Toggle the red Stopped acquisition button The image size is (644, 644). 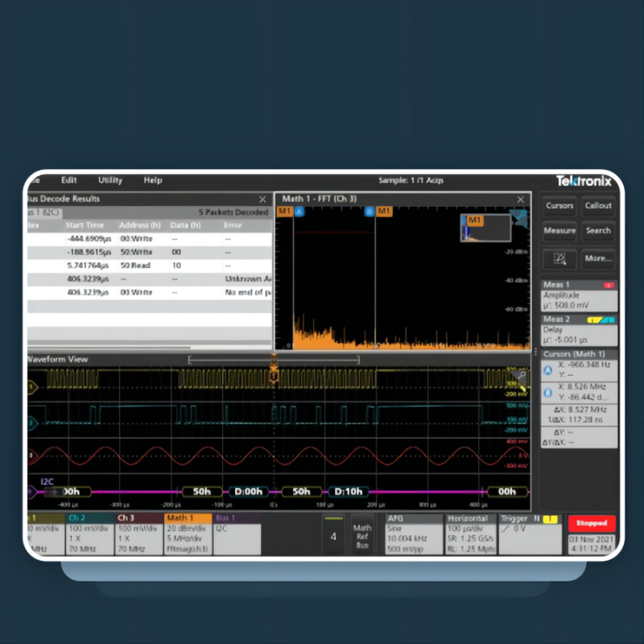592,522
